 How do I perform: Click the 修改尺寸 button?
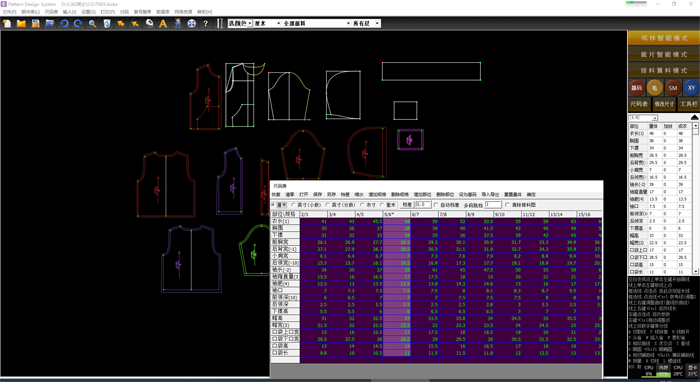coord(664,104)
